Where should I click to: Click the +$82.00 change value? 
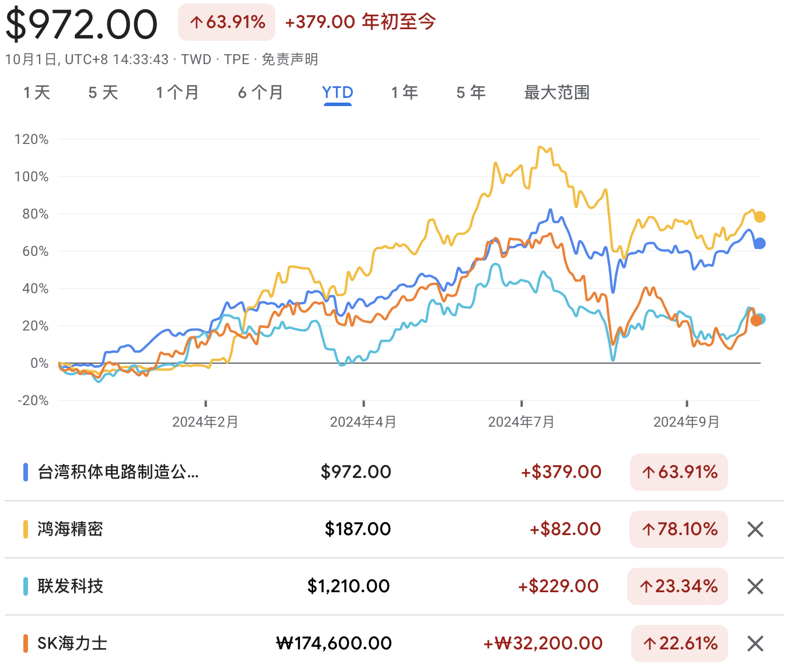[565, 529]
